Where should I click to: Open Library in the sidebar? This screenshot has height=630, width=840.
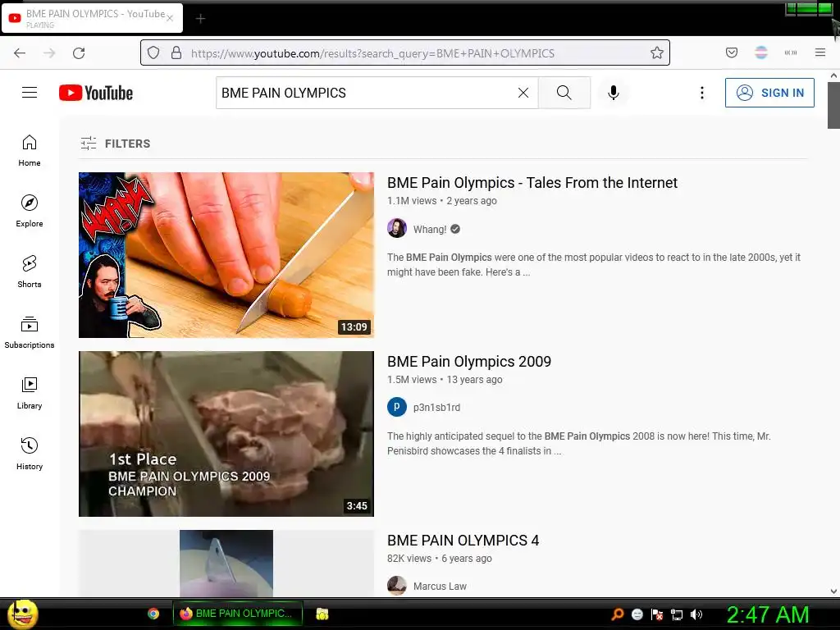(x=30, y=394)
